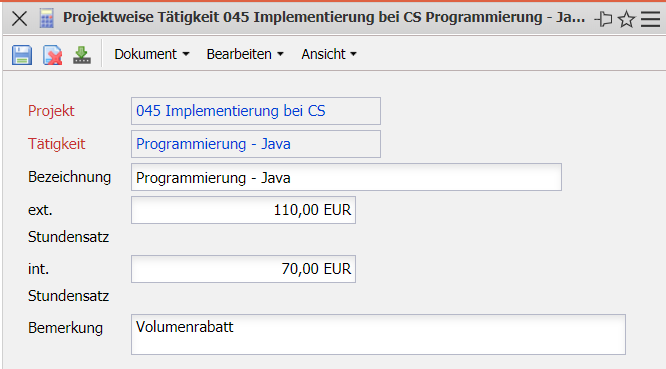Viewport: 666px width, 369px height.
Task: Click the green download arrow icon
Action: pos(82,55)
